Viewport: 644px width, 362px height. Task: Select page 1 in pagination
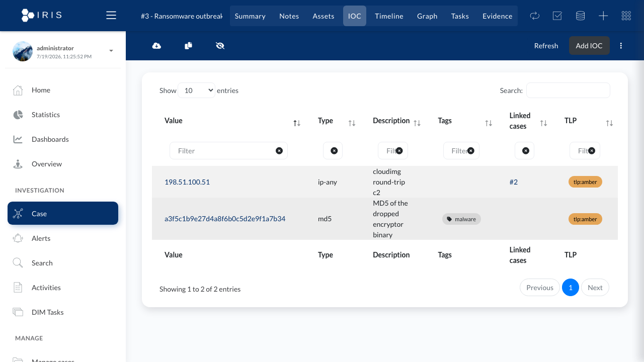571,288
